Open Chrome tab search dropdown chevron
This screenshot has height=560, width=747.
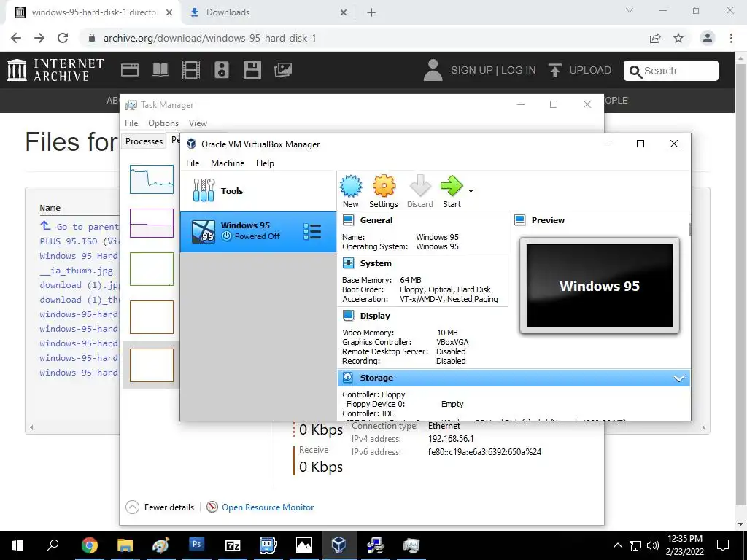(x=630, y=10)
